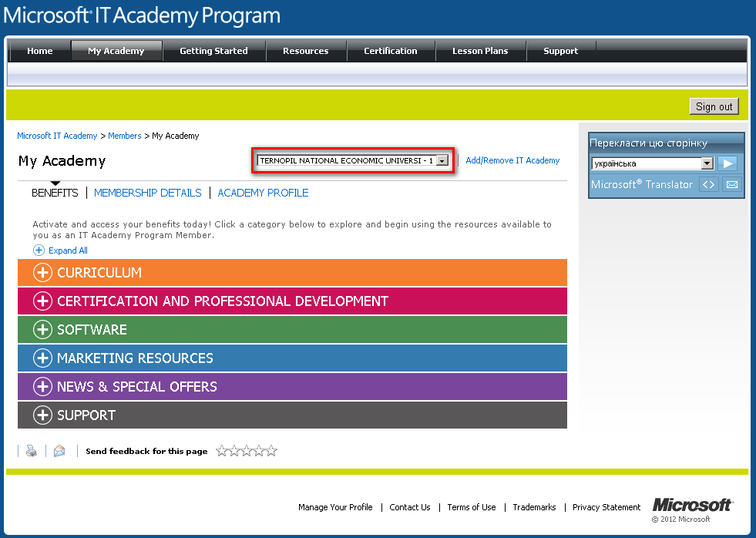The width and height of the screenshot is (756, 538).
Task: Rate page with first star
Action: [x=222, y=451]
